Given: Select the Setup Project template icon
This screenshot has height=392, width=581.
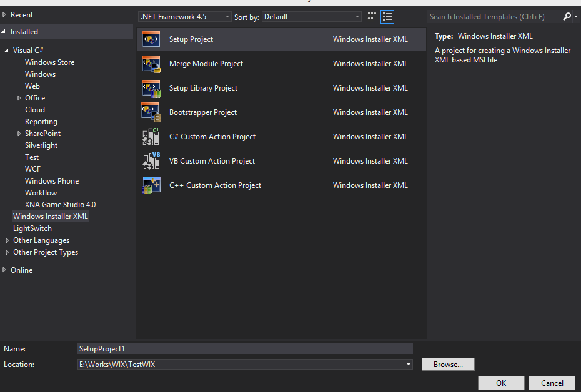Looking at the screenshot, I should tap(151, 39).
